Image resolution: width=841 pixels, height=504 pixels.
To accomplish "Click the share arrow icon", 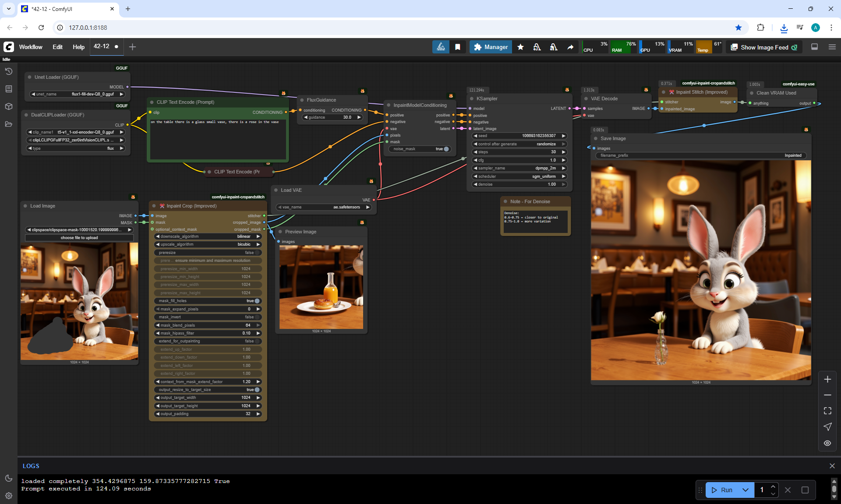I will 570,47.
